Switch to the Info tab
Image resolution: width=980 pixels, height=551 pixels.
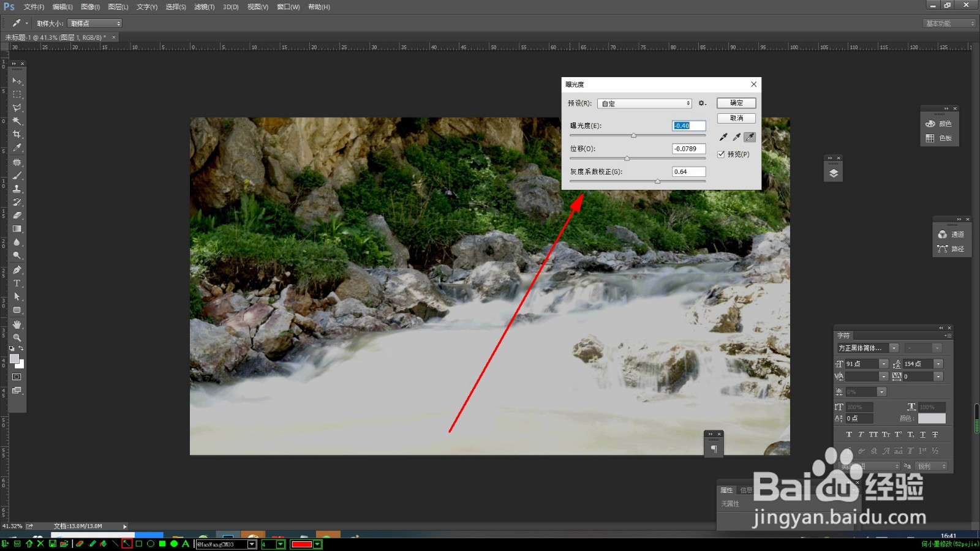(745, 490)
